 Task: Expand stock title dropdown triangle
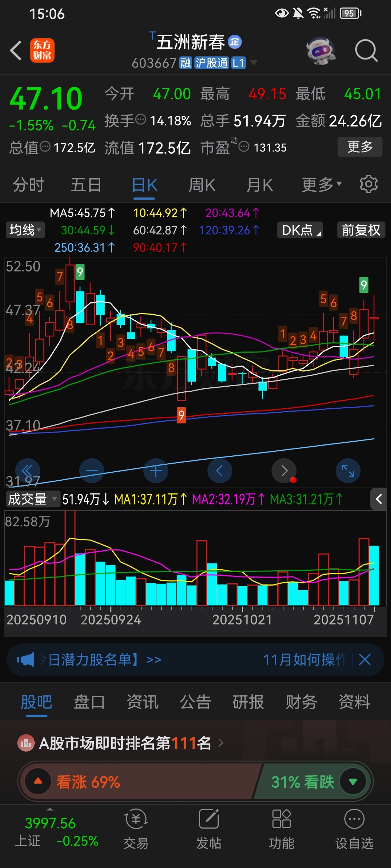254,63
